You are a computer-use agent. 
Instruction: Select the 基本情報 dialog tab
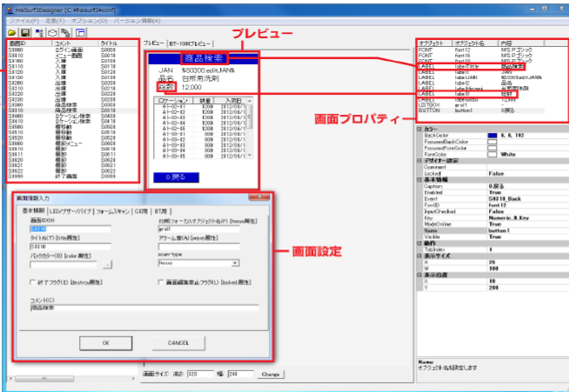click(33, 210)
